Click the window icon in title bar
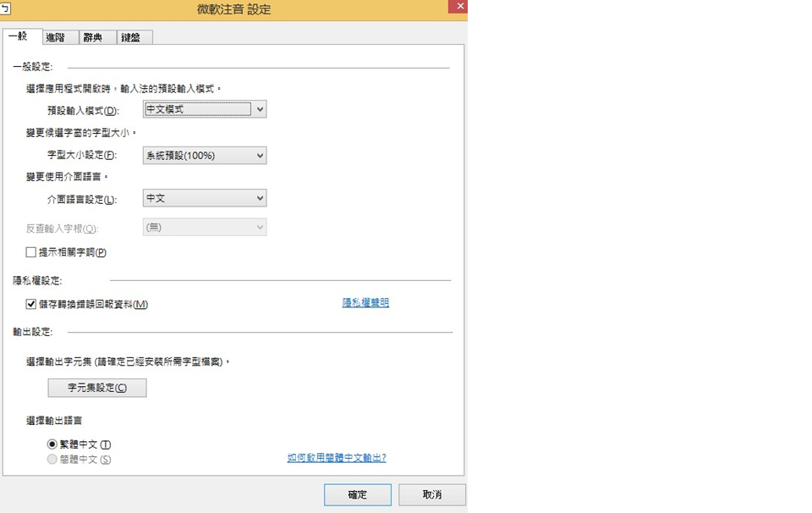812x513 pixels. click(x=5, y=8)
